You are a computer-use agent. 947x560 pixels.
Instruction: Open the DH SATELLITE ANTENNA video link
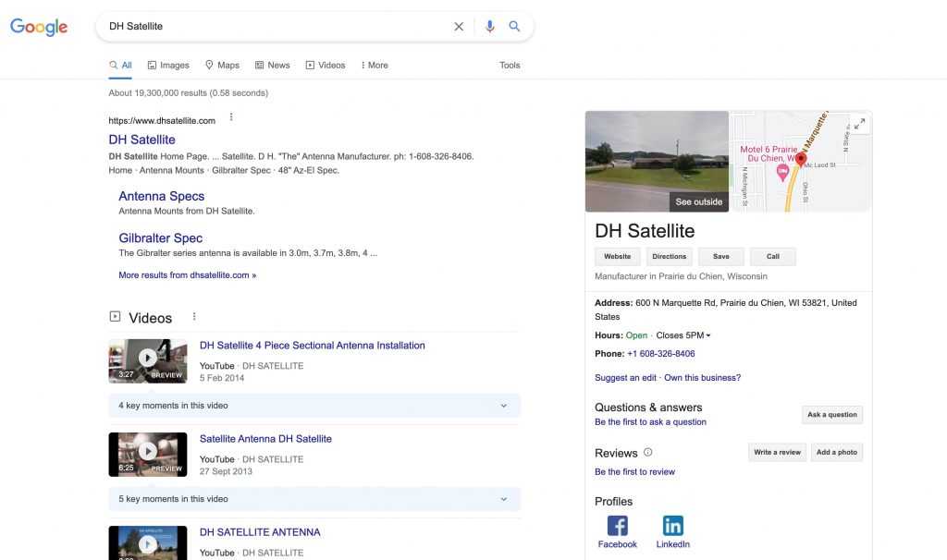tap(260, 532)
